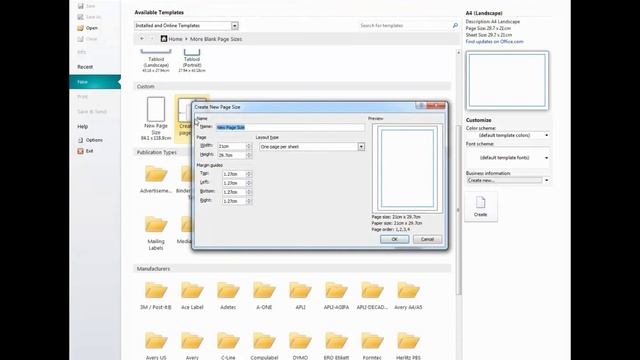Click the dialog help question-mark button
The image size is (640, 360).
coord(420,106)
